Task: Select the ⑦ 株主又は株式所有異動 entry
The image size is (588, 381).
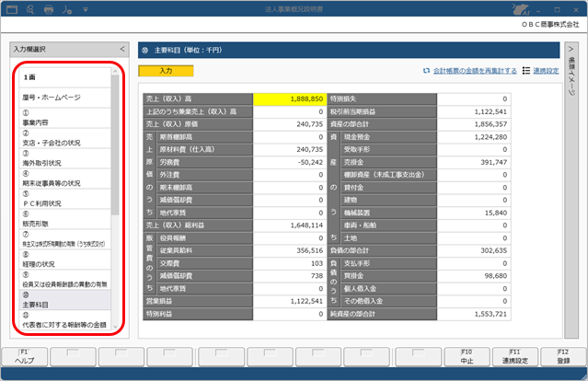Action: pos(65,239)
